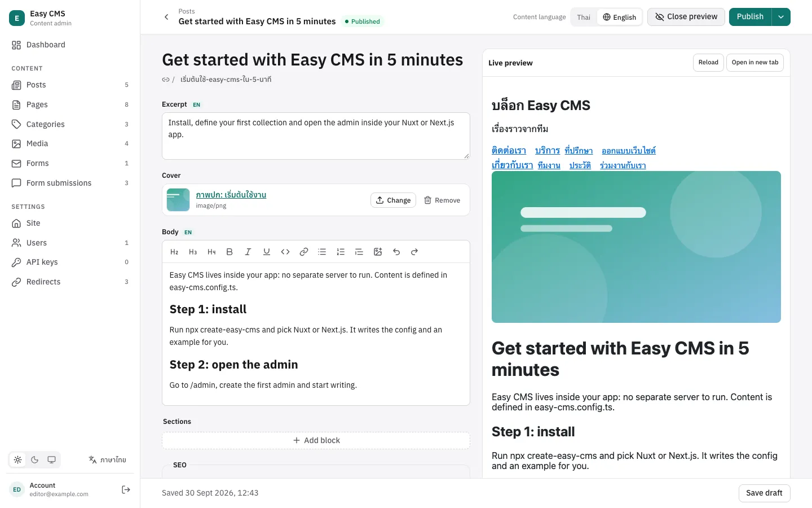Switch to dark theme moon icon
This screenshot has height=508, width=812.
[x=35, y=459]
